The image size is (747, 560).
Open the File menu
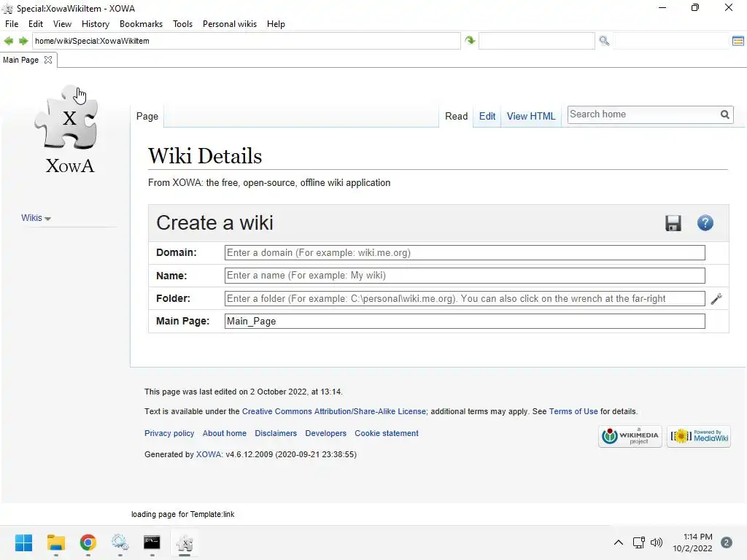click(12, 24)
